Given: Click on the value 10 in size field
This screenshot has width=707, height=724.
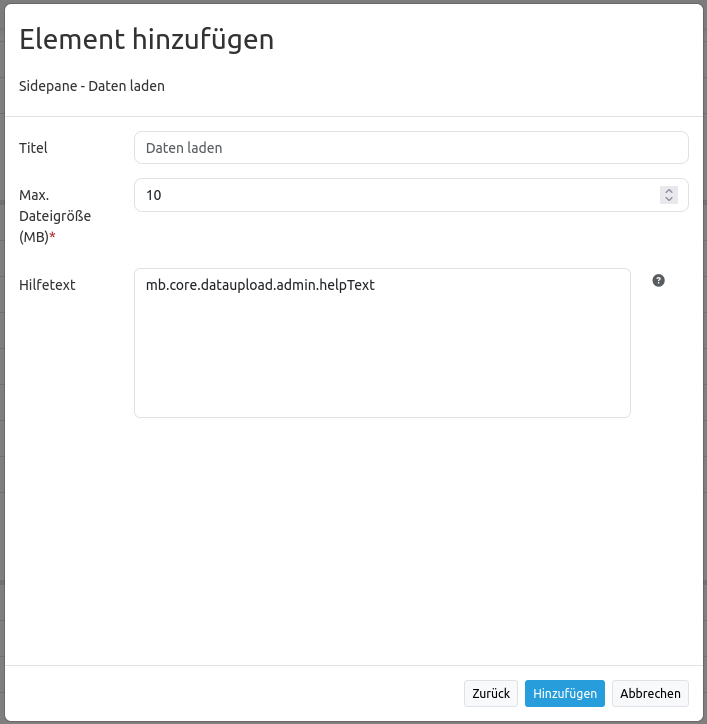Looking at the screenshot, I should tap(153, 195).
